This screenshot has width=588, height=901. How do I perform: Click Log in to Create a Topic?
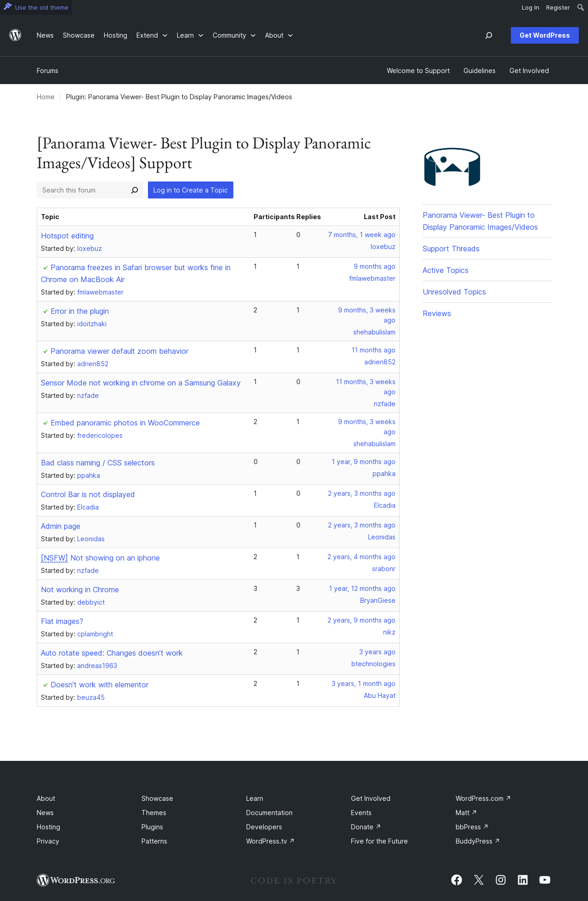191,190
